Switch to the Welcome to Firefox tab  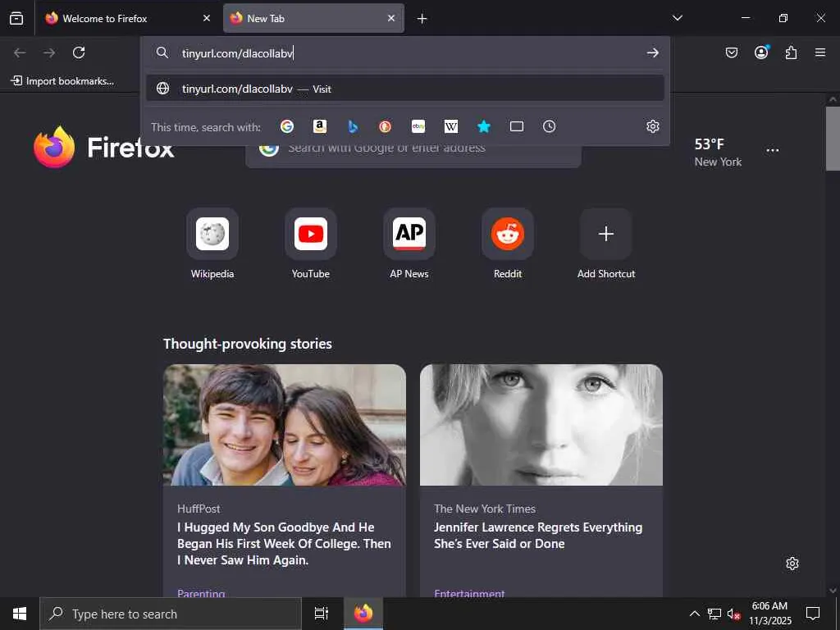tap(127, 18)
